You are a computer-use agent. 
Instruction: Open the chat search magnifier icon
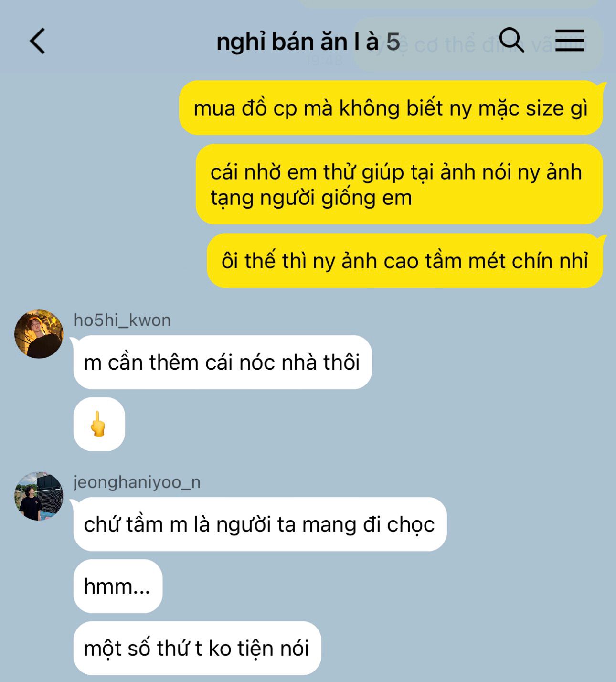[x=511, y=40]
